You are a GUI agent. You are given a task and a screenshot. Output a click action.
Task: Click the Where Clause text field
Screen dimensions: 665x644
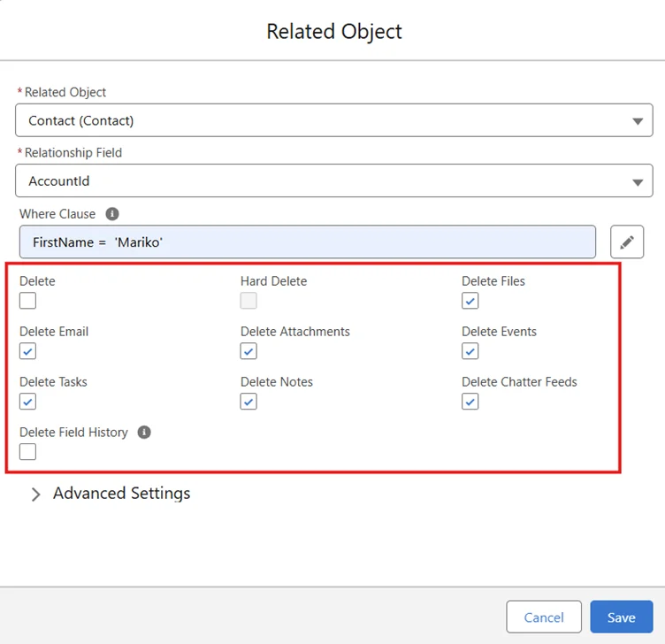tap(307, 241)
